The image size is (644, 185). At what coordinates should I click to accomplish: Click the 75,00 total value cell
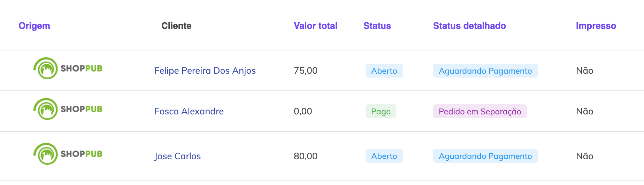point(306,71)
